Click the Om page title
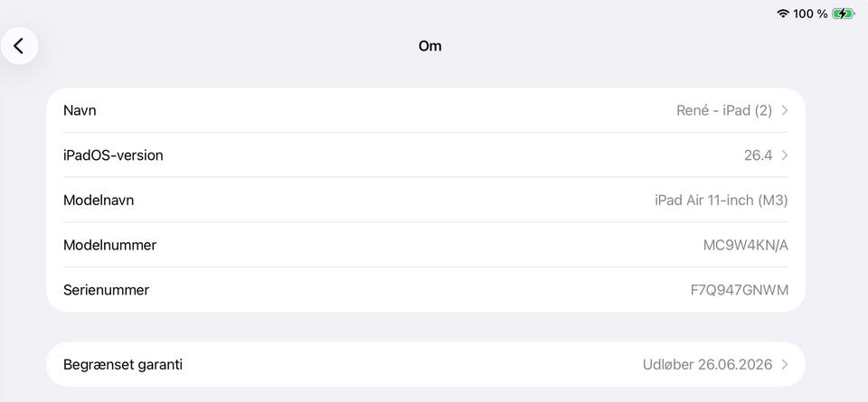Screen dimensions: 868x402 [429, 46]
